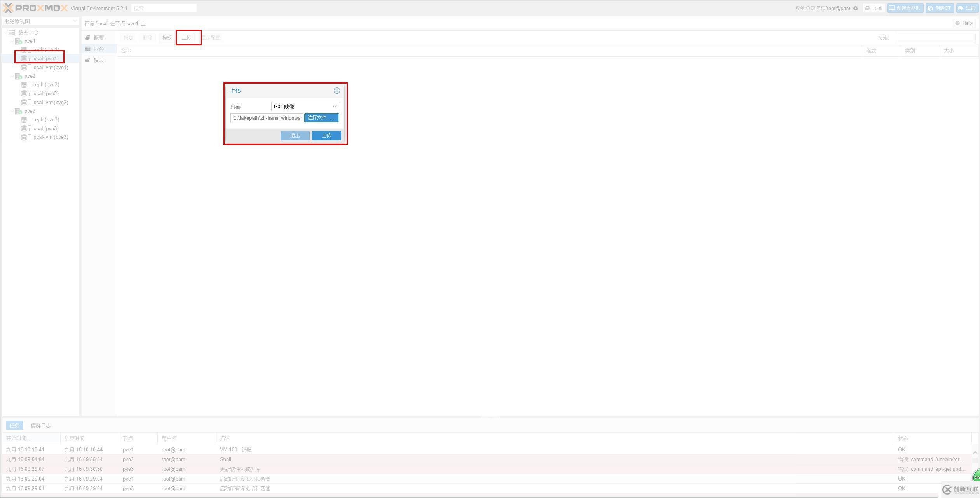Click the fakepath file name field
Viewport: 980px width, 498px height.
(x=267, y=118)
